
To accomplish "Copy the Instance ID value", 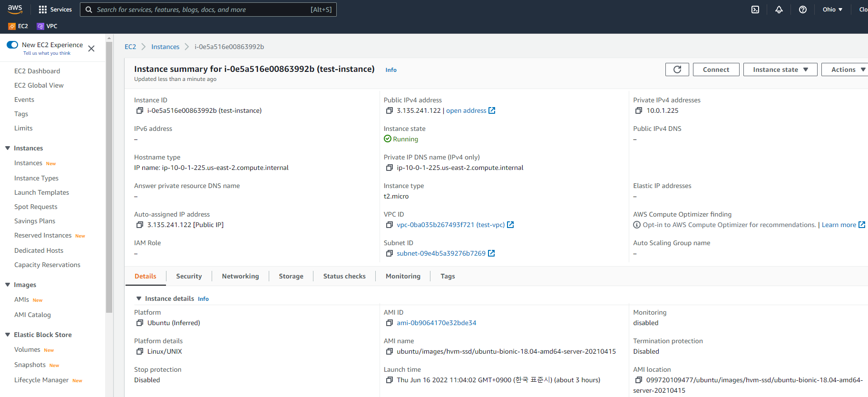I will point(140,110).
